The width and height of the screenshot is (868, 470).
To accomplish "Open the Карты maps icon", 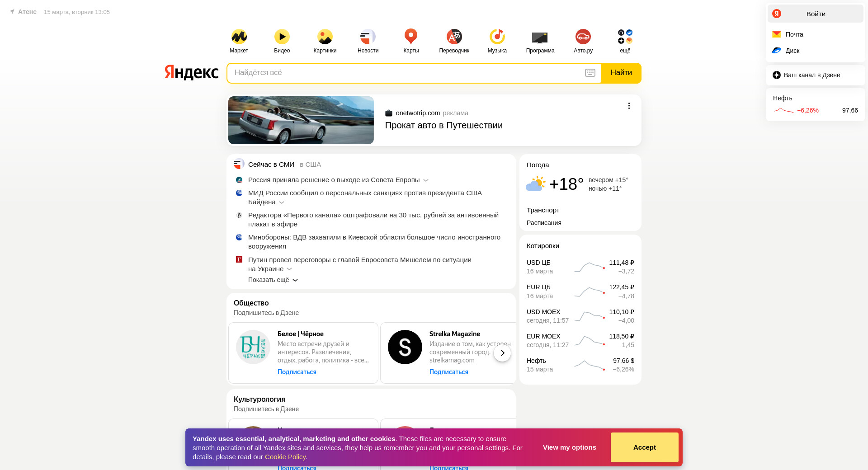I will [x=411, y=37].
